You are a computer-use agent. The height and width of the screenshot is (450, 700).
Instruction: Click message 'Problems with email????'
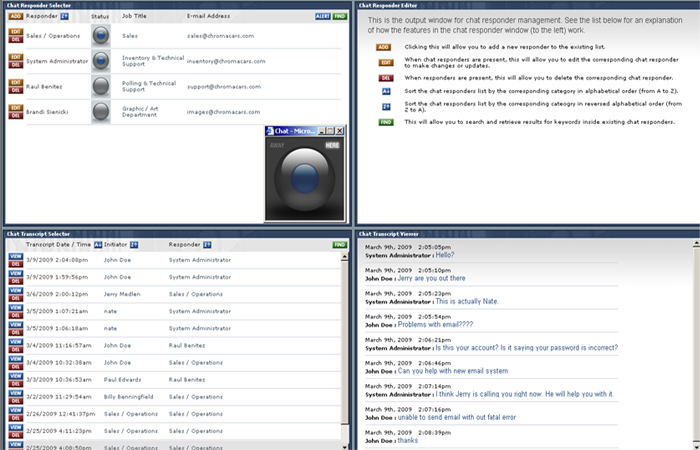435,325
